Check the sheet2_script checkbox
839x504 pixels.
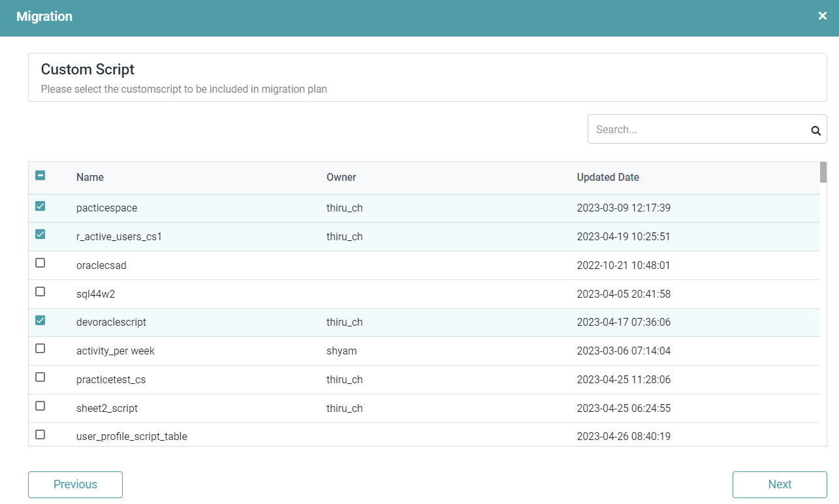click(40, 406)
